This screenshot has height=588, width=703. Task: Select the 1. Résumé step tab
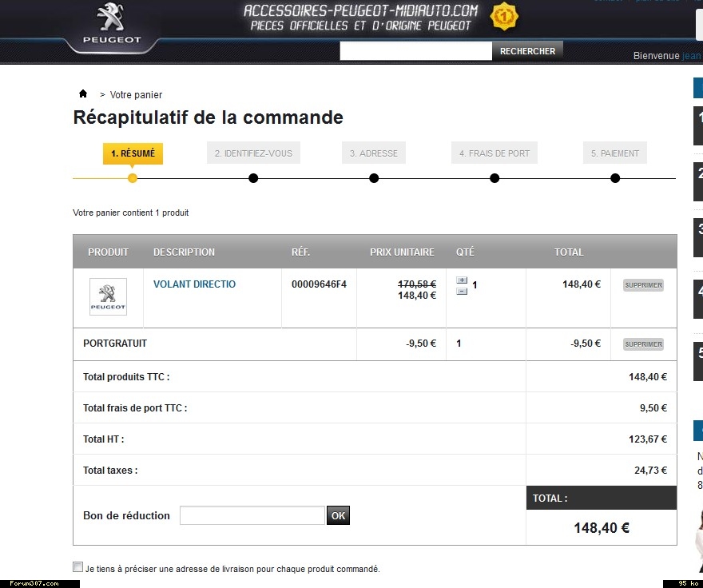click(x=133, y=153)
